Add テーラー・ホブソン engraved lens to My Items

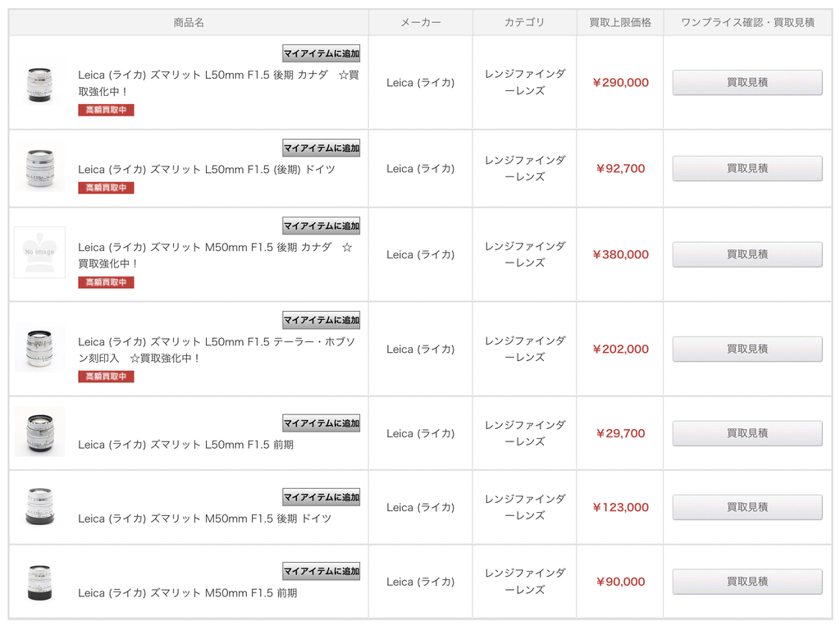click(x=321, y=320)
